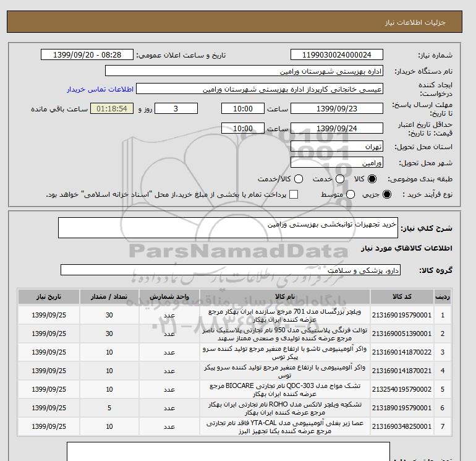Click the general need description text box

[x=228, y=228]
